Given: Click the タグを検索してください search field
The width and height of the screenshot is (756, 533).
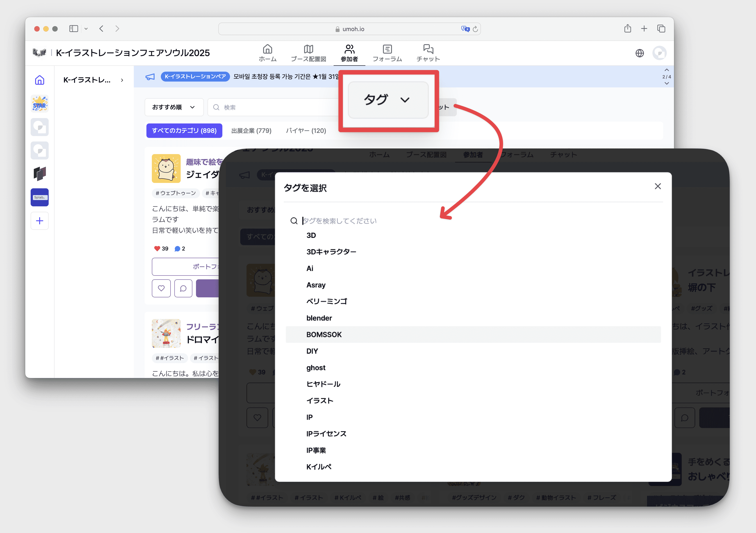Looking at the screenshot, I should pyautogui.click(x=339, y=221).
